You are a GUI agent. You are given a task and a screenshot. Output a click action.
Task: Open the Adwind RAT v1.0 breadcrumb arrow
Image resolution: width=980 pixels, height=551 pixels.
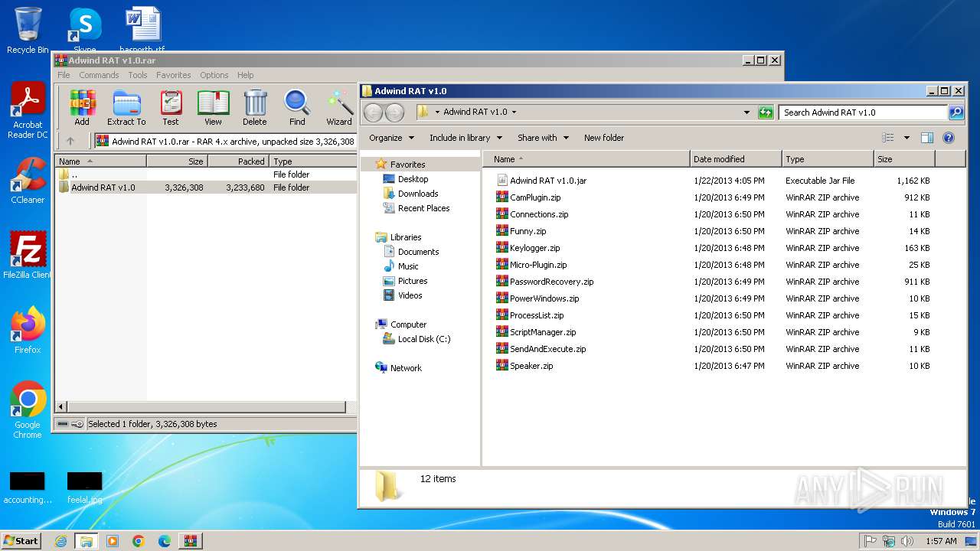point(514,112)
